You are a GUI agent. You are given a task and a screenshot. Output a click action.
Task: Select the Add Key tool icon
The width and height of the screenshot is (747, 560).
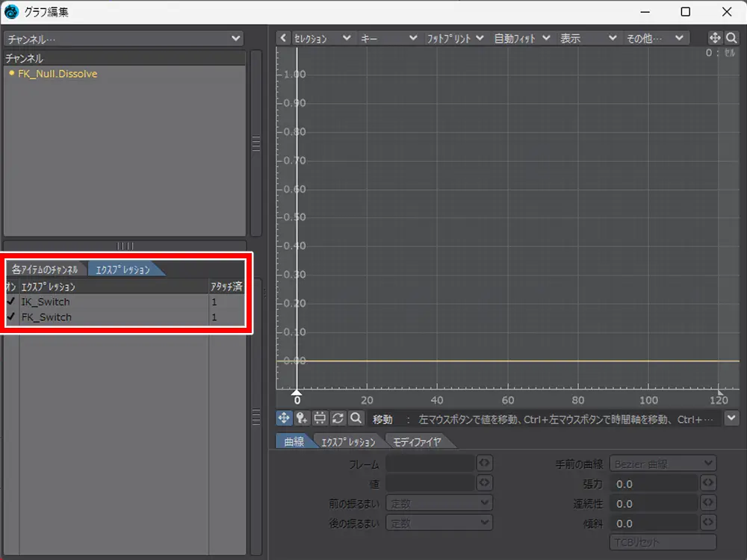[x=302, y=419]
